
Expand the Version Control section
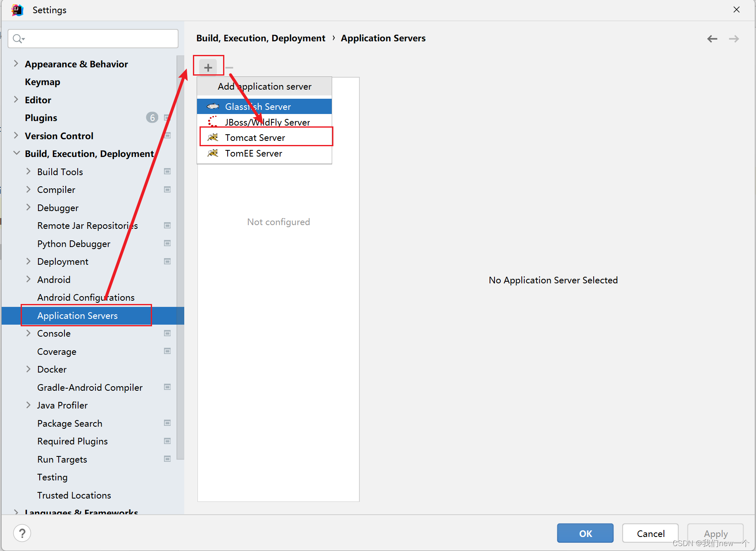point(16,135)
